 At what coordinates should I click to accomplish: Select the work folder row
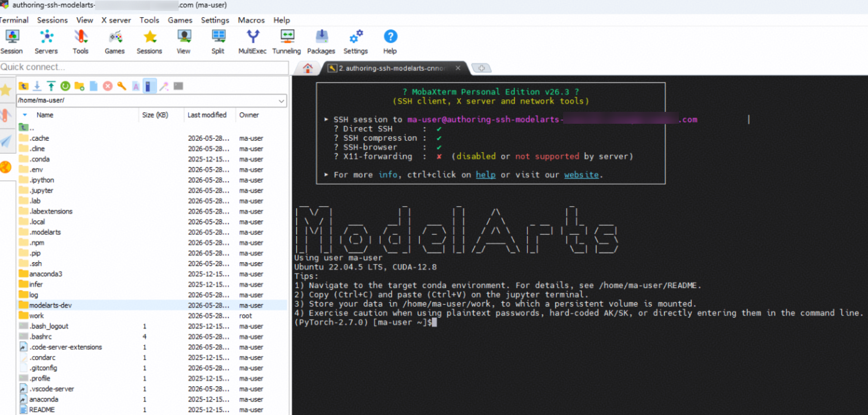tap(152, 316)
